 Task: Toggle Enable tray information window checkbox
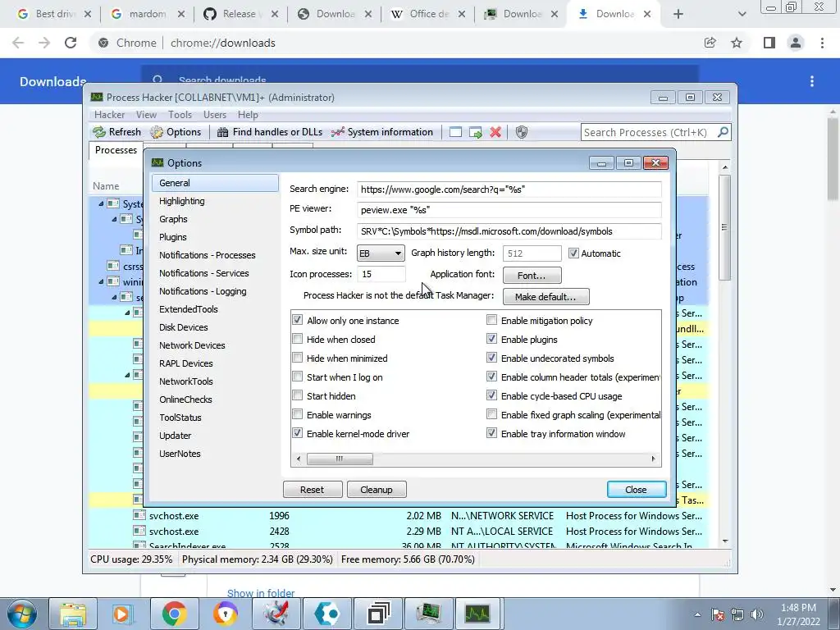click(491, 433)
